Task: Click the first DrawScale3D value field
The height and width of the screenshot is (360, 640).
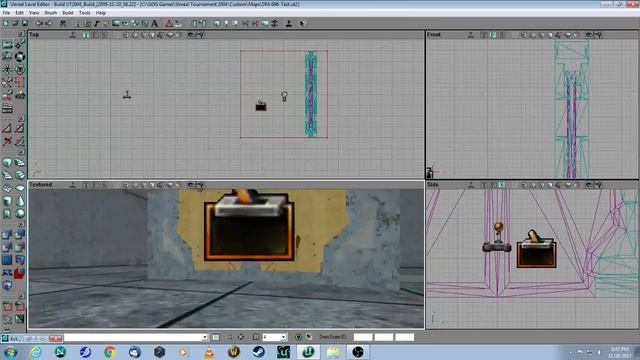Action: pyautogui.click(x=363, y=337)
